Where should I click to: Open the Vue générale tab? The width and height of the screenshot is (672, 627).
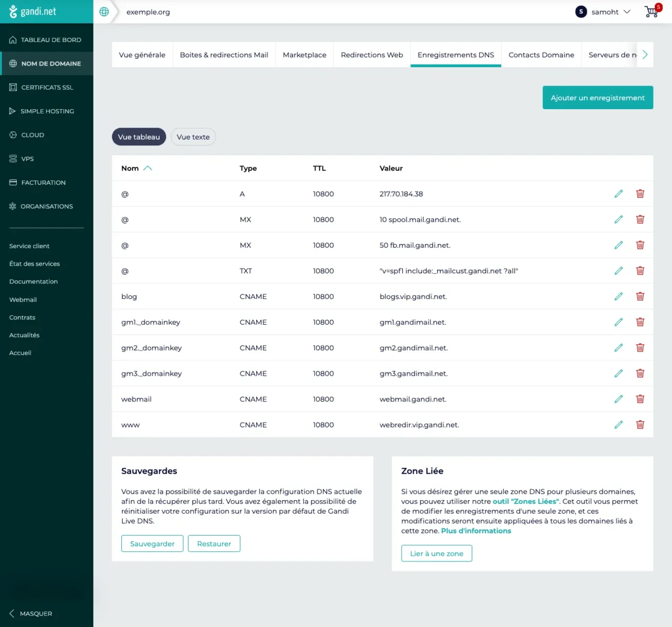[x=142, y=55]
